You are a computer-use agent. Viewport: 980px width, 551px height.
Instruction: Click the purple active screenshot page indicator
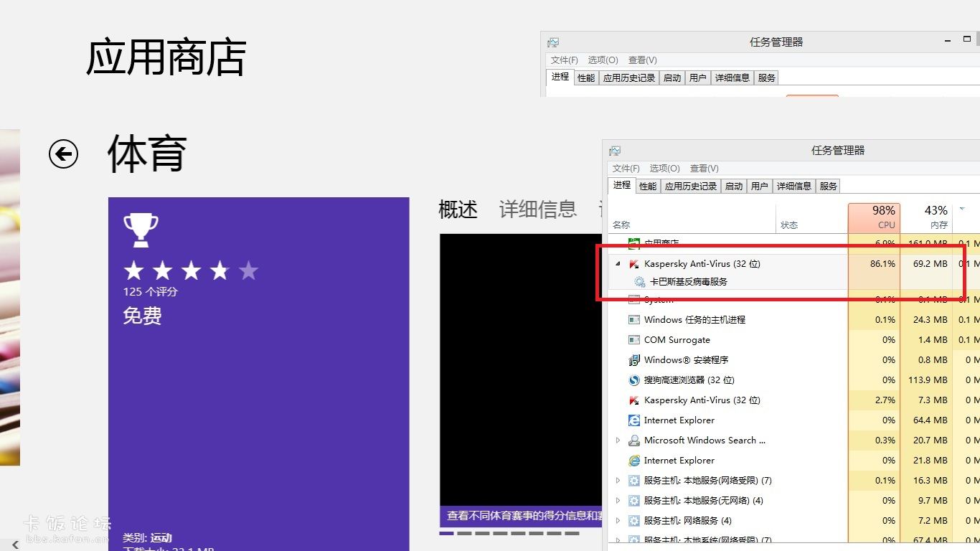click(x=446, y=533)
